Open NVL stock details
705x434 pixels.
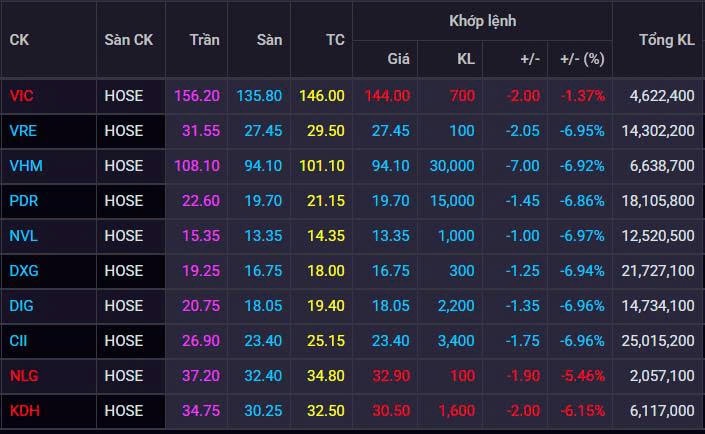pyautogui.click(x=23, y=236)
